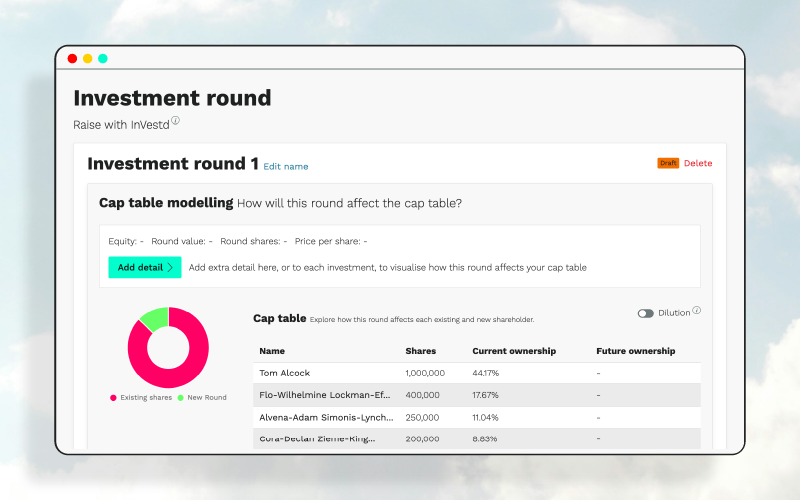800x500 pixels.
Task: Open the Edit name link
Action: pyautogui.click(x=286, y=166)
